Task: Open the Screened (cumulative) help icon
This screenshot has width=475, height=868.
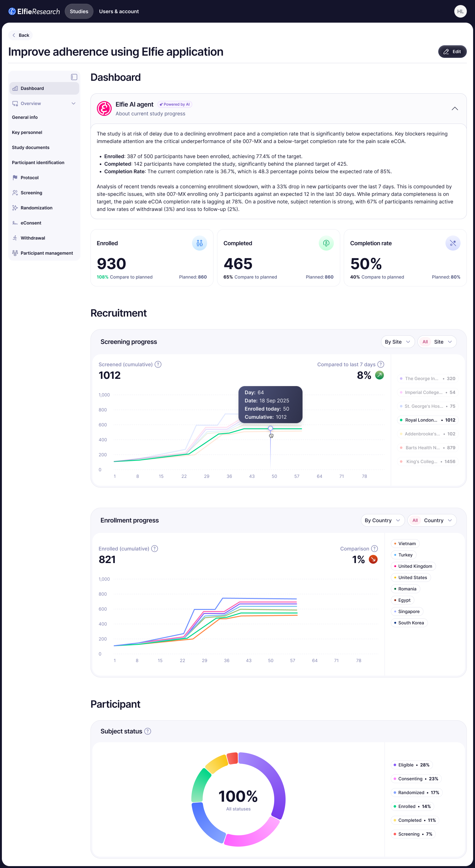Action: pyautogui.click(x=158, y=365)
